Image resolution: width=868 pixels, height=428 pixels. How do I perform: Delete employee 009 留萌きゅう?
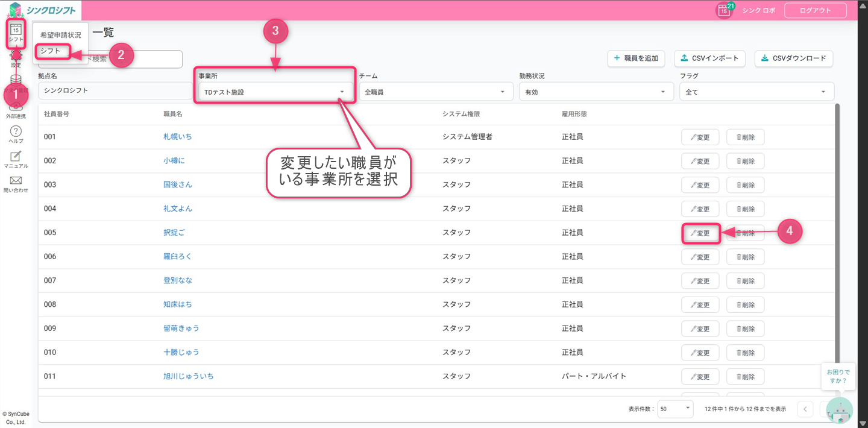pos(745,329)
